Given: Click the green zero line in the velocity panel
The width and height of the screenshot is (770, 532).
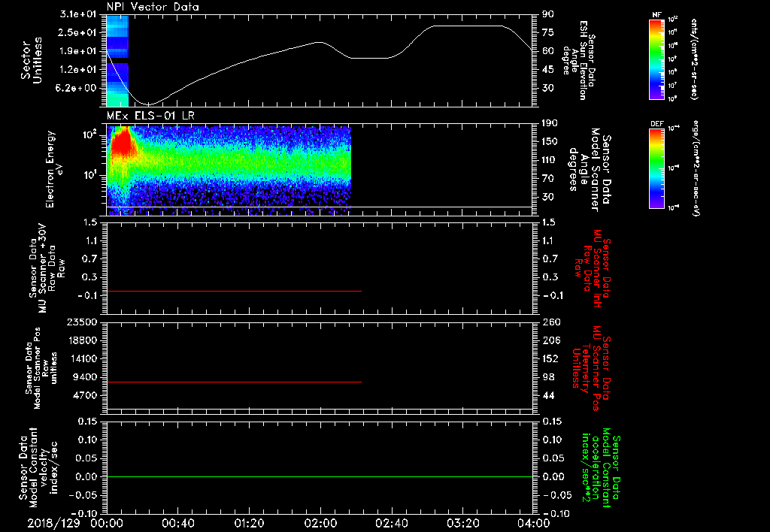Looking at the screenshot, I should (x=320, y=476).
